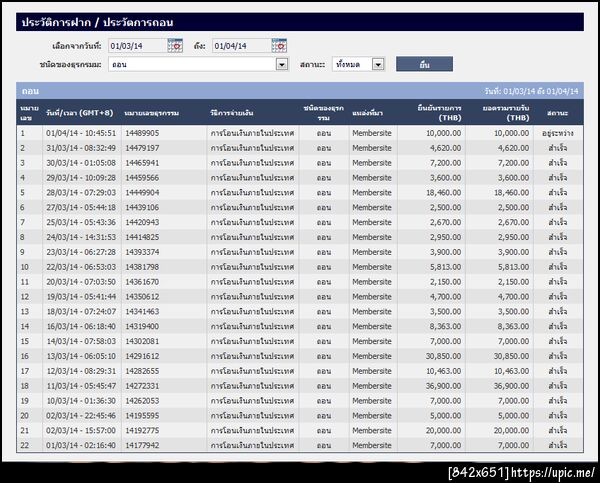Select transaction number 14272331
The width and height of the screenshot is (600, 483).
[142, 386]
